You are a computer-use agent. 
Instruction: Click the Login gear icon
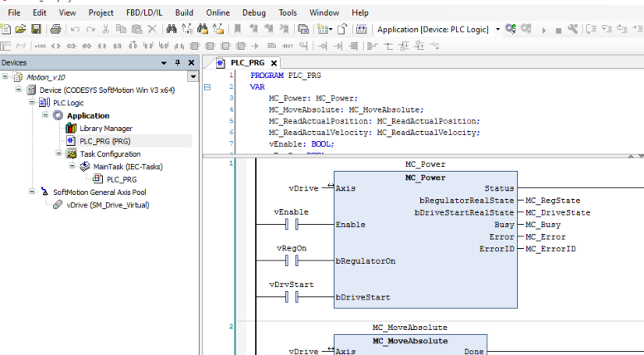511,29
